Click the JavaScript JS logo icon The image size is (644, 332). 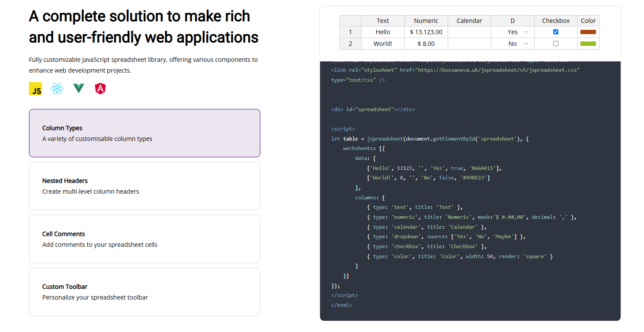[35, 89]
